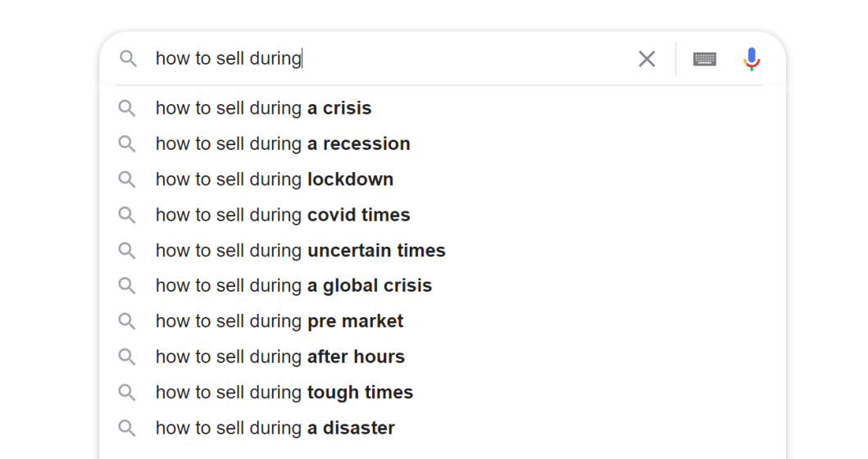Select suggestion 'how to sell during a crisis'

[443, 108]
